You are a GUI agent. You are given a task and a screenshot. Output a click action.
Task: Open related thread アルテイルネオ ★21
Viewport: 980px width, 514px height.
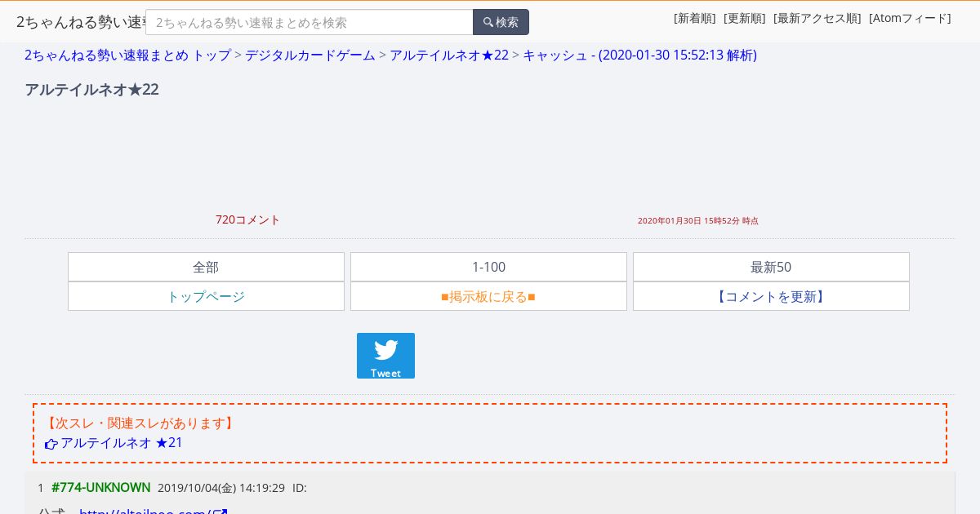(122, 442)
